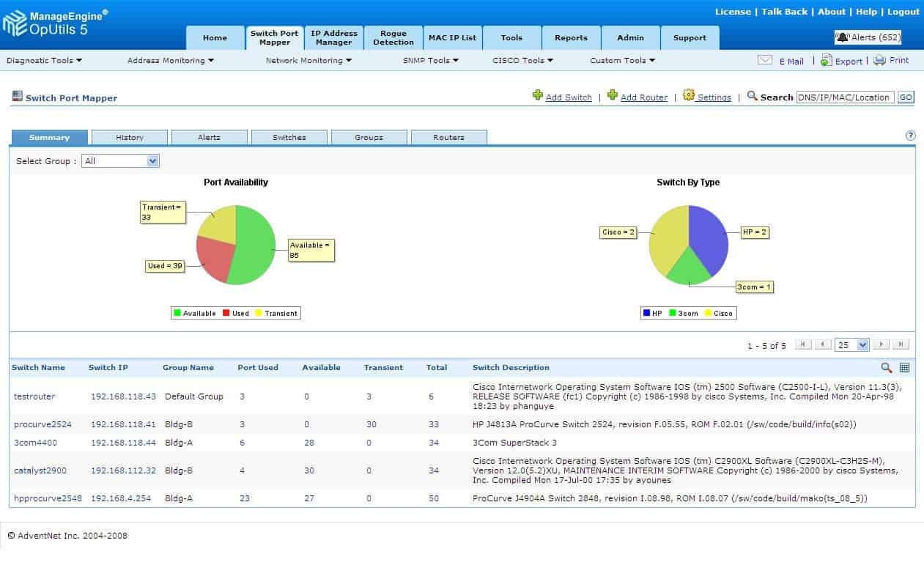Switch to the Alerts sub-tab
924x576 pixels.
pos(209,138)
